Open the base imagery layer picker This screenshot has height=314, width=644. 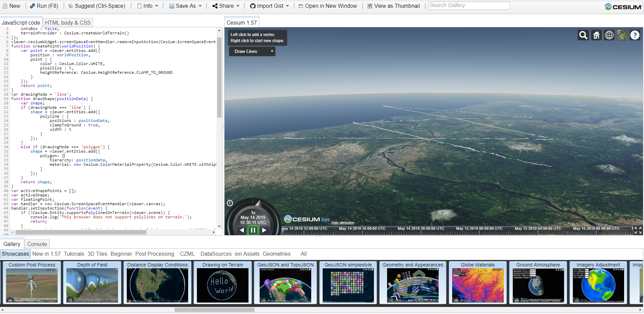[x=621, y=35]
